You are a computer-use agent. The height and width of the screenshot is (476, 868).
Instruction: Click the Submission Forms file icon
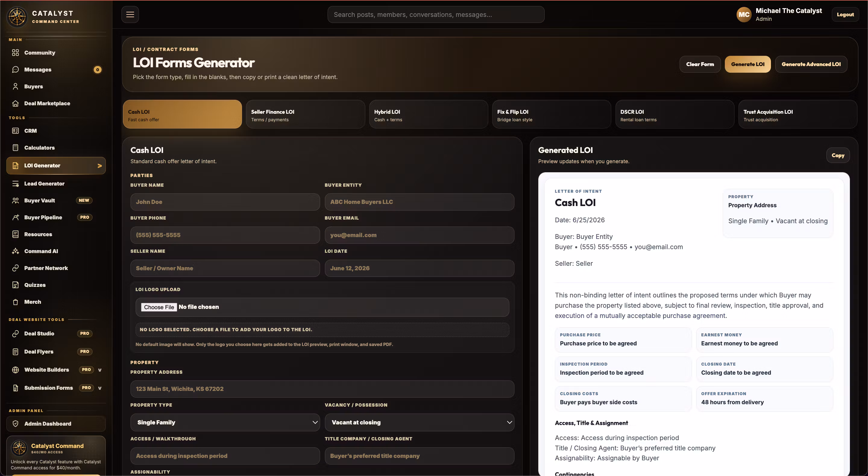15,388
